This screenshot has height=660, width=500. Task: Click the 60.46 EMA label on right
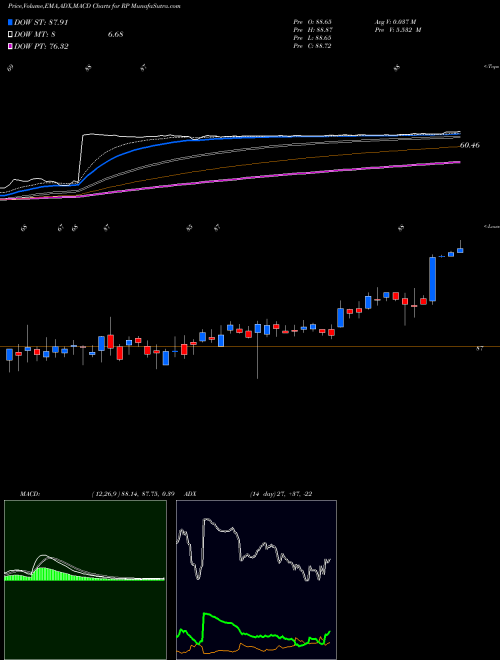[x=470, y=145]
